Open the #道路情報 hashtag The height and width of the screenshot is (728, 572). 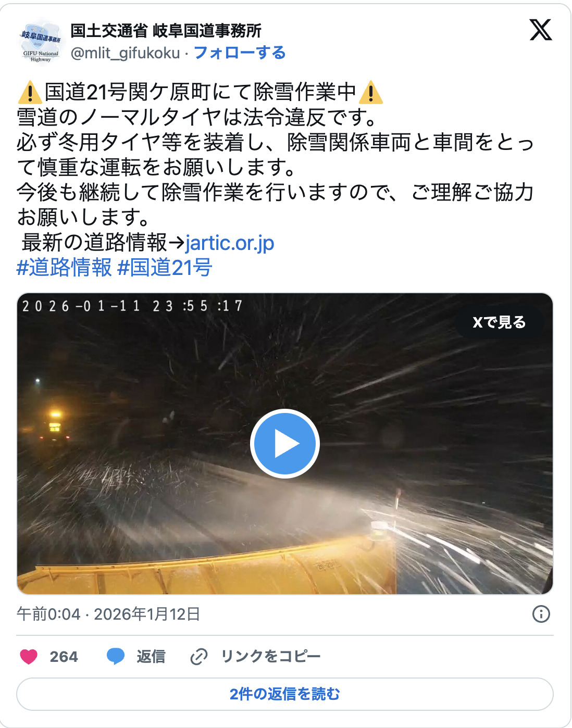(x=64, y=268)
